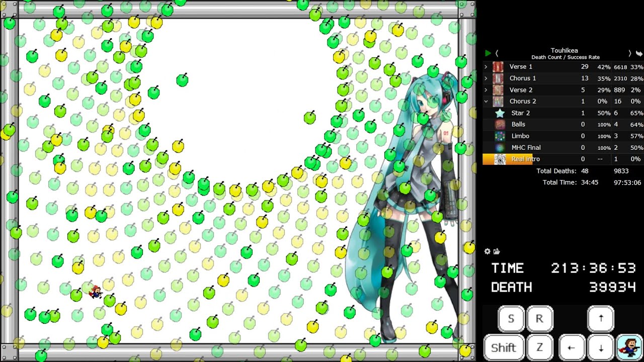Collapse the Chorus 2 section
Image resolution: width=644 pixels, height=362 pixels.
pyautogui.click(x=486, y=102)
